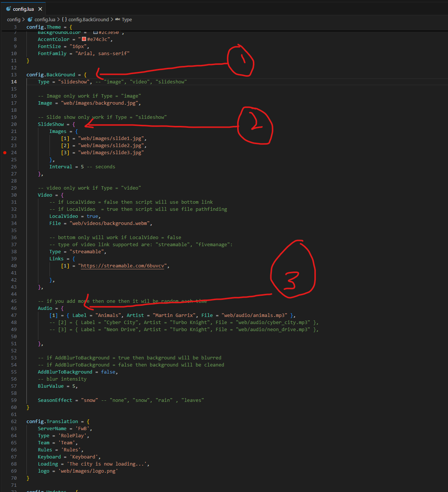The image size is (448, 492).
Task: Select line number 30 beside Video
Action: coord(14,195)
